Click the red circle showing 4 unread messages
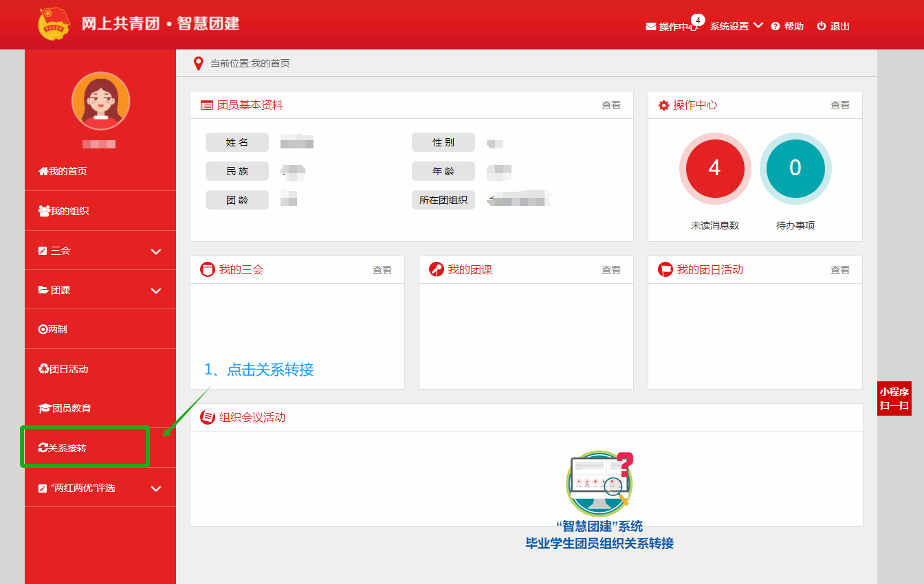Image resolution: width=924 pixels, height=584 pixels. click(x=715, y=168)
